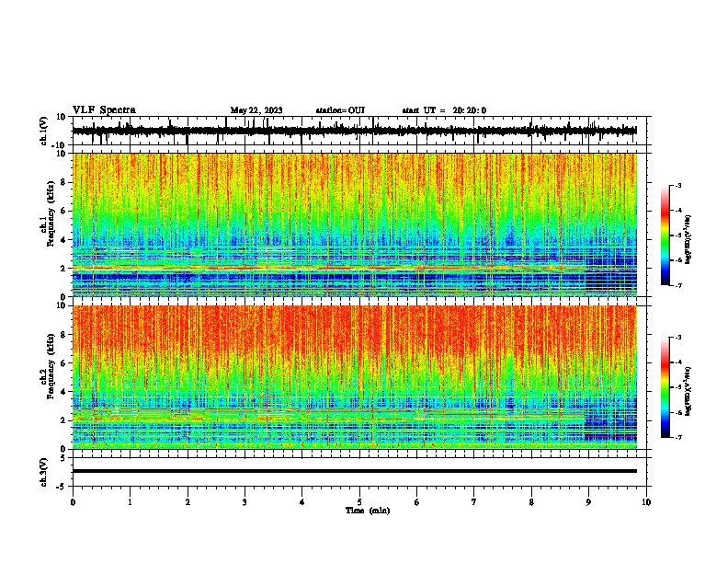Click the time-axis tick label "7"
The width and height of the screenshot is (728, 563).
(474, 502)
